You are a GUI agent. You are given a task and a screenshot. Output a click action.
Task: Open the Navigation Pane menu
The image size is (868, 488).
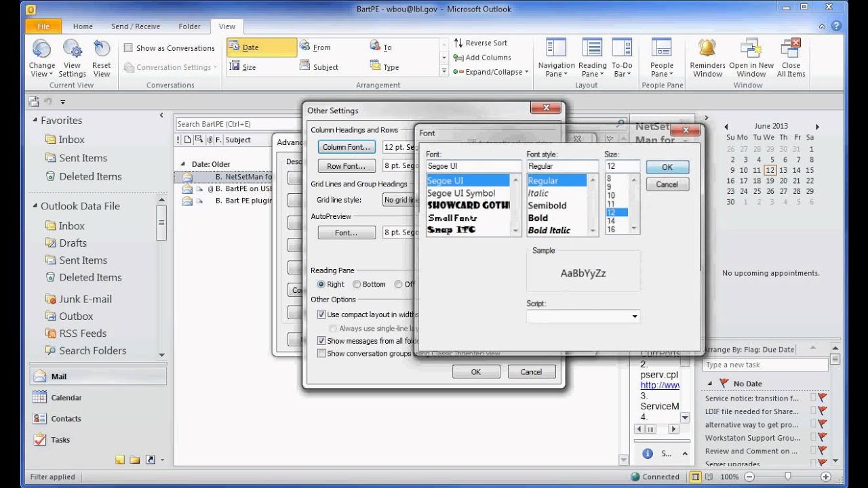(556, 58)
